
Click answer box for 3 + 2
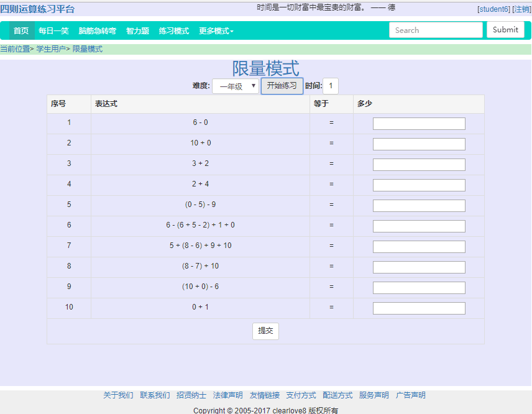click(x=419, y=165)
